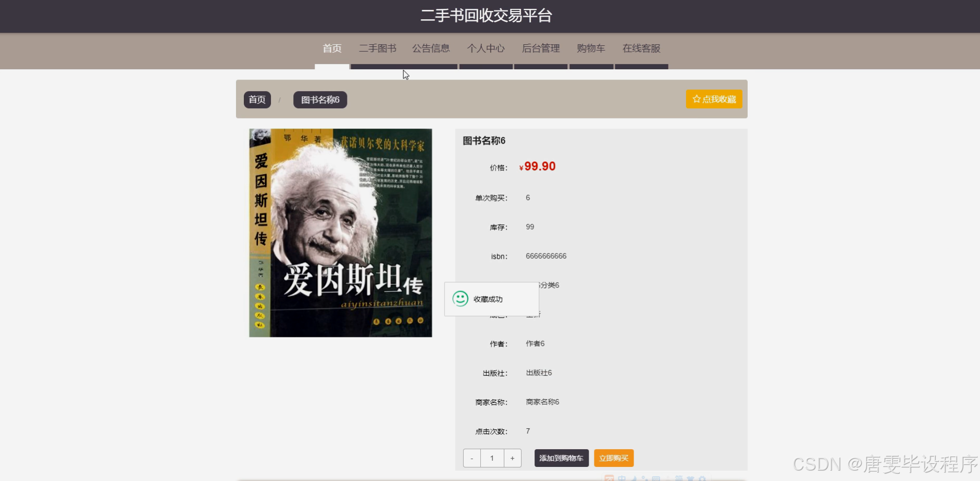This screenshot has width=980, height=481.
Task: Click the 图书名称6 breadcrumb
Action: point(320,99)
